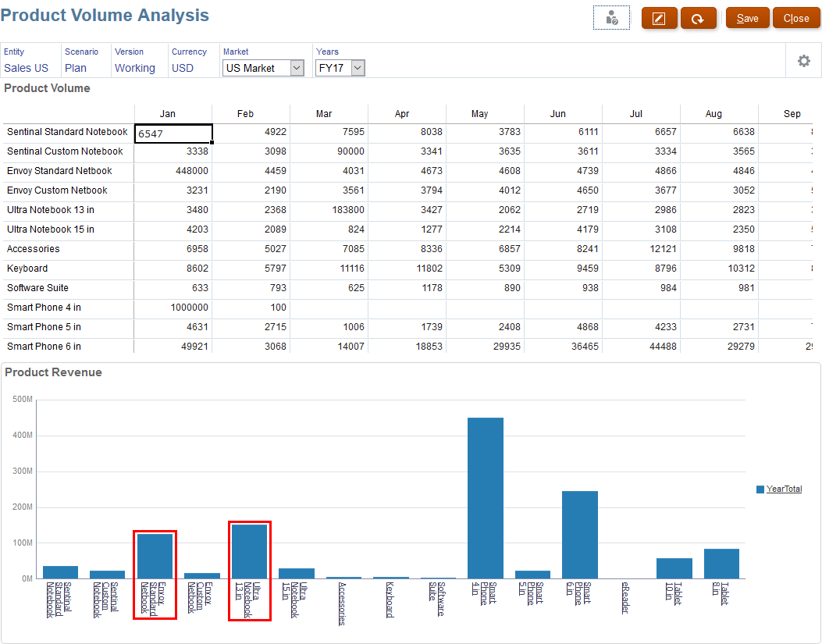Screen dimensions: 822x644
Task: Click the Close button
Action: [x=795, y=17]
